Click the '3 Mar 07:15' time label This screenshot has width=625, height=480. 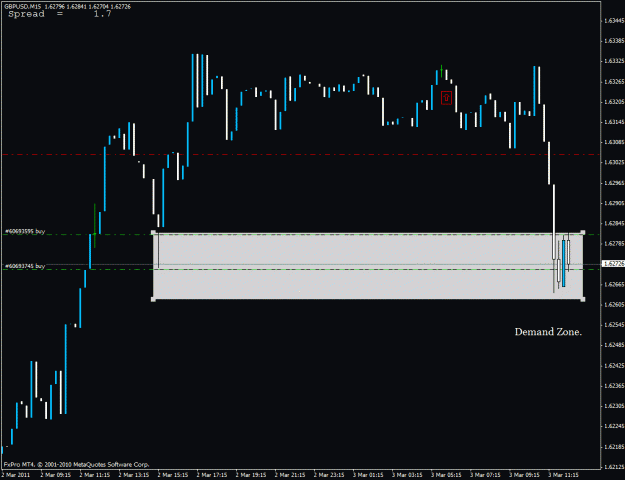[485, 475]
